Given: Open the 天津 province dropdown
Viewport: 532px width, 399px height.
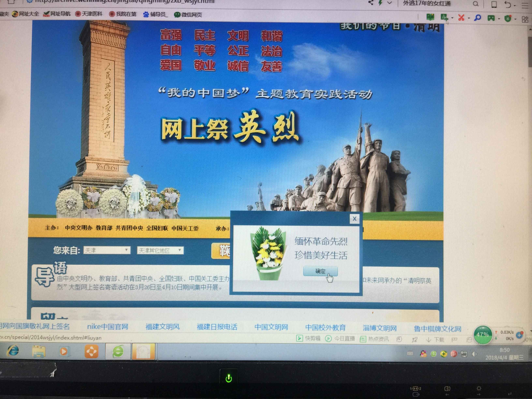Looking at the screenshot, I should [107, 250].
